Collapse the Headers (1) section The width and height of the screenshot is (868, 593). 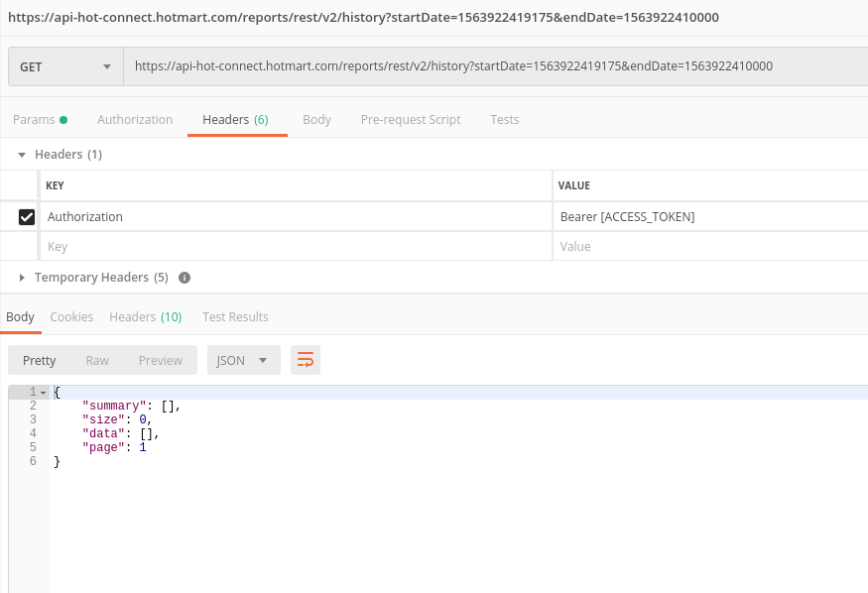click(x=22, y=155)
